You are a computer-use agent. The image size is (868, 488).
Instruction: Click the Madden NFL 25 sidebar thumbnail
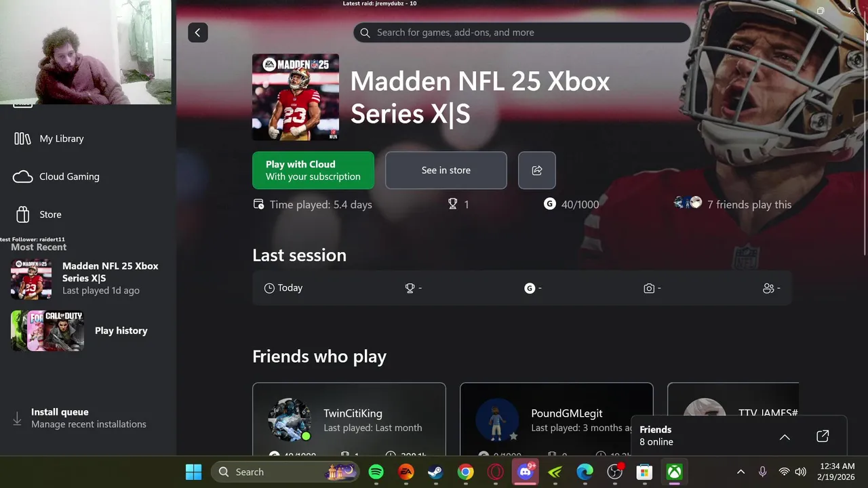[31, 279]
